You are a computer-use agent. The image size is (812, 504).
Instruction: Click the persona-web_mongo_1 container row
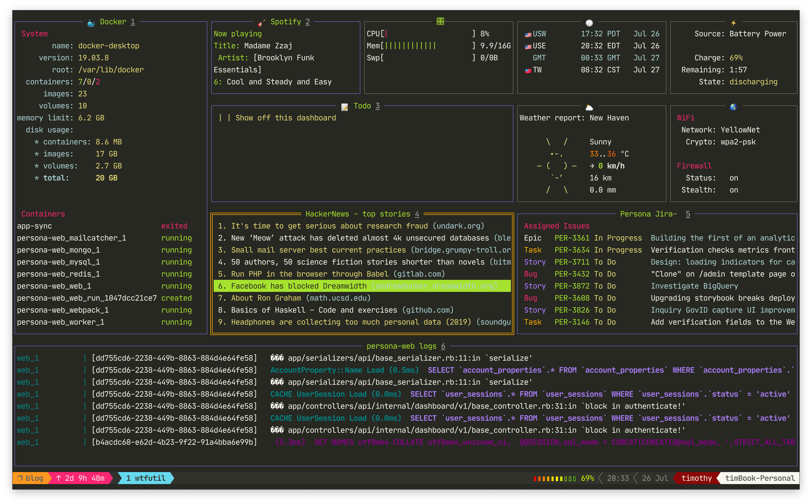(58, 250)
